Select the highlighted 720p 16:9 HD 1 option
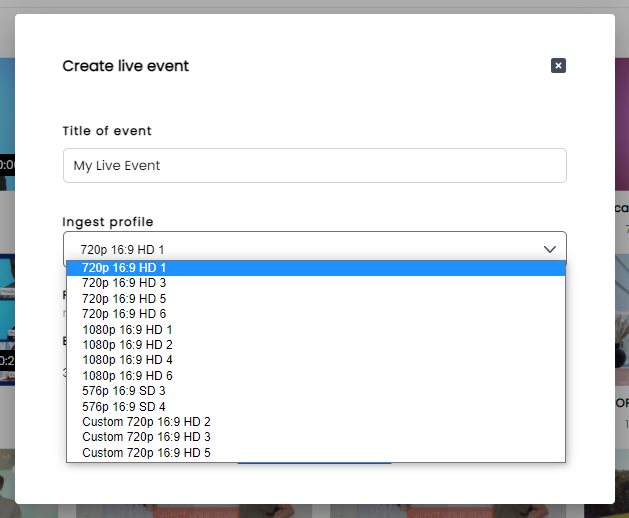 tap(316, 268)
